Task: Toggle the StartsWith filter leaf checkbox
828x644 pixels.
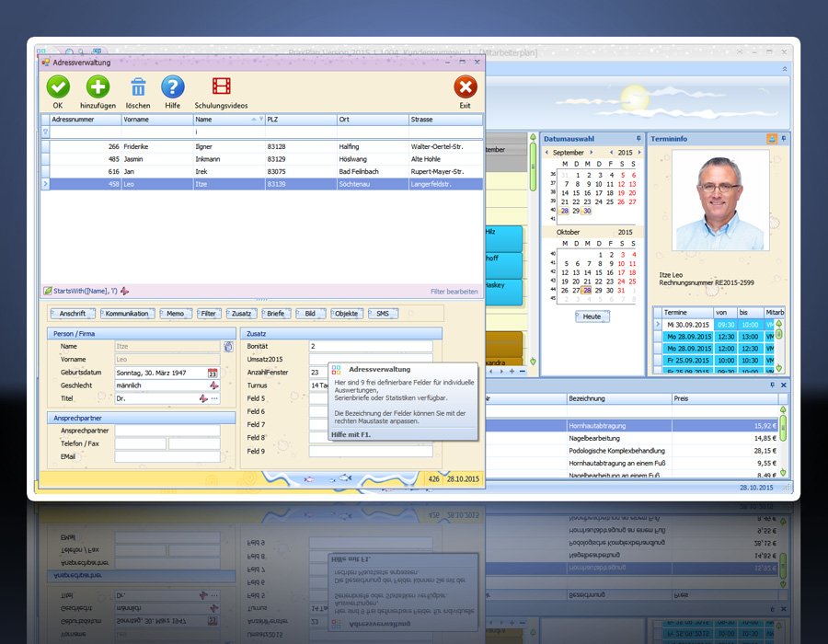Action: pyautogui.click(x=48, y=291)
